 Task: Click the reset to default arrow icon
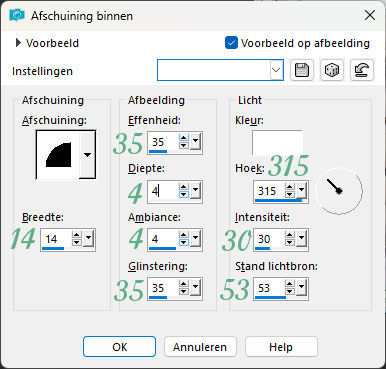coord(362,70)
